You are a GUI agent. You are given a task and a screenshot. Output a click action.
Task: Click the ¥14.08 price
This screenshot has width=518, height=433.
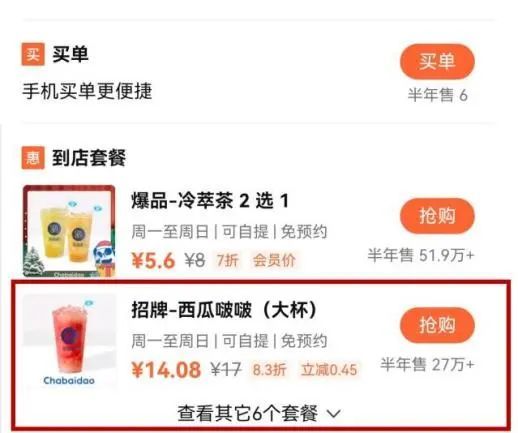point(166,370)
